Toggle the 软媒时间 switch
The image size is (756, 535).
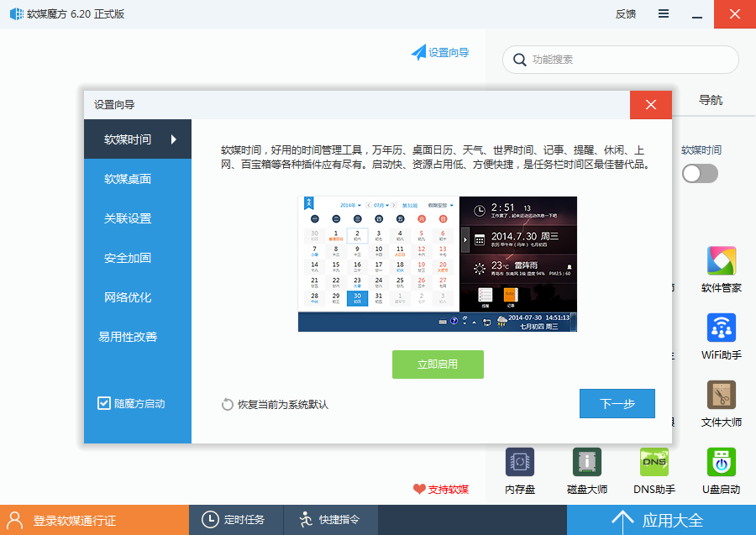pos(700,173)
